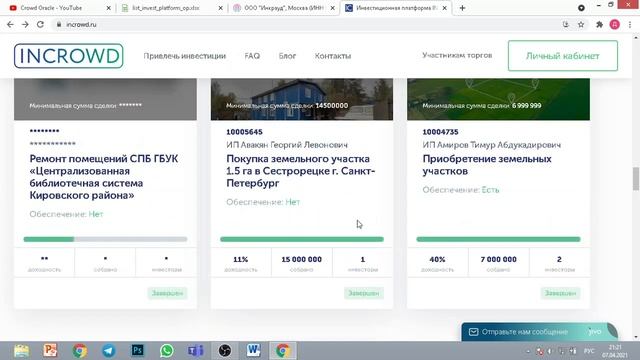Open File Explorer from the taskbar
This screenshot has width=640, height=360.
pyautogui.click(x=21, y=351)
